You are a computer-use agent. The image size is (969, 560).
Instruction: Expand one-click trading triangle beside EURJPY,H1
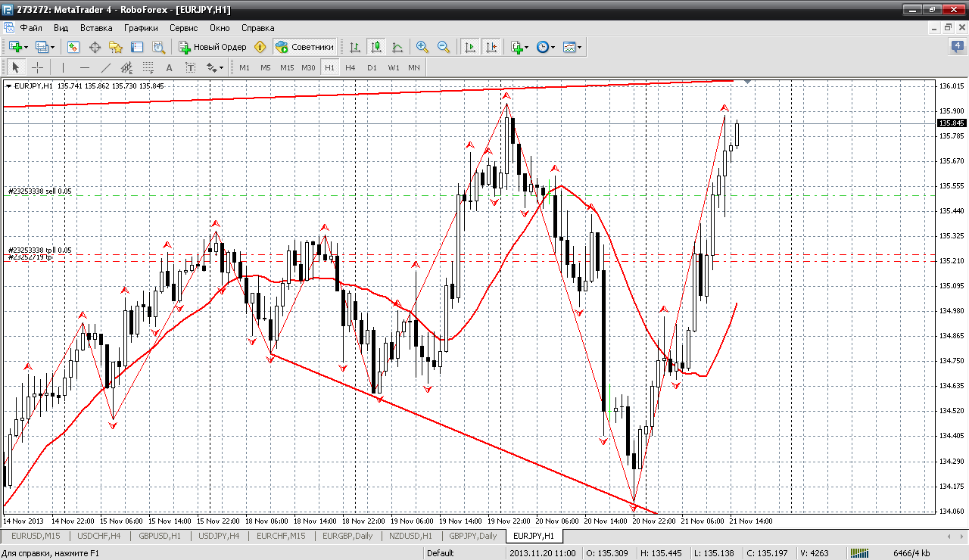[8, 86]
